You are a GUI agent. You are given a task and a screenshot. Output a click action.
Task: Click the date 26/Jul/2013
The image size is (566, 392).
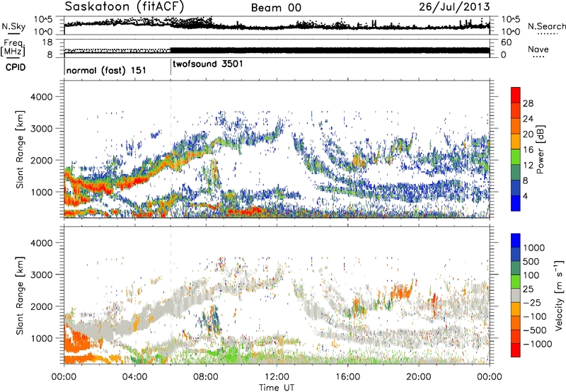(454, 7)
